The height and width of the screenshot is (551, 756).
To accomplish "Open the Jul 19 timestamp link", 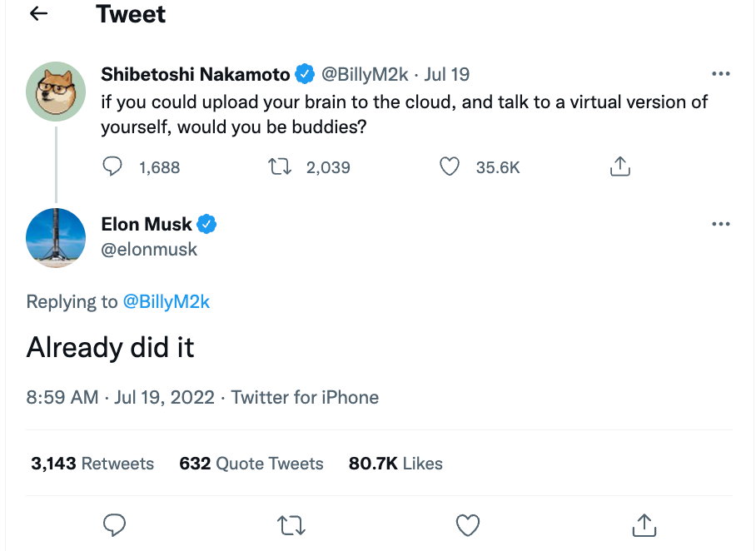I will 447,74.
